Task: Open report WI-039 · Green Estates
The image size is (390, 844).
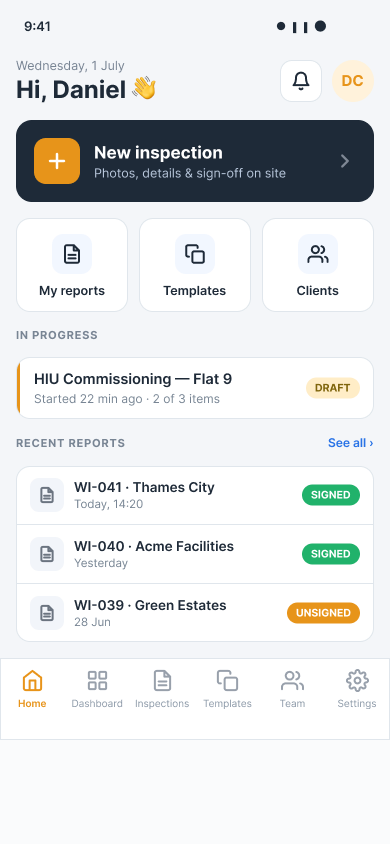Action: pyautogui.click(x=195, y=613)
